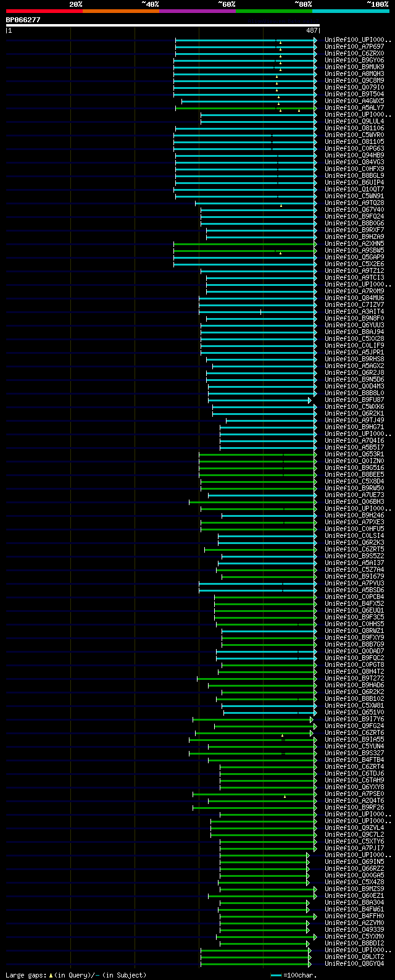Select the UniRef100_A7PSE0 label
Viewport: 395px width, 980px height.
tap(354, 794)
